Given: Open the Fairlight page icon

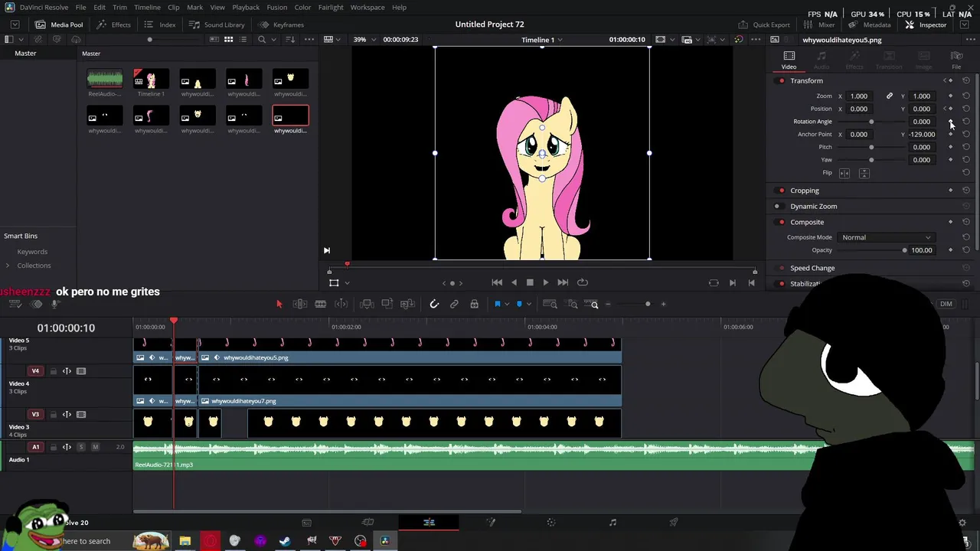Looking at the screenshot, I should click(x=612, y=522).
